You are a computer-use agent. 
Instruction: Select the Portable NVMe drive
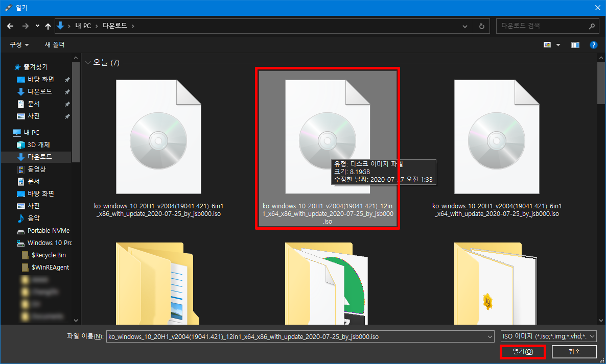[x=49, y=230]
